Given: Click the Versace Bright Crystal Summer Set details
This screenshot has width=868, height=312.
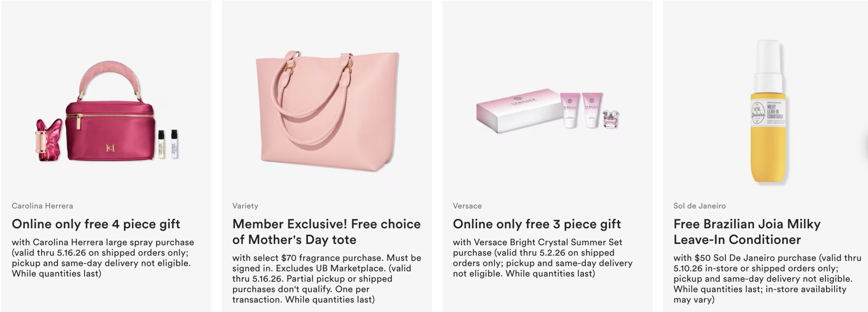Looking at the screenshot, I should coord(542,258).
